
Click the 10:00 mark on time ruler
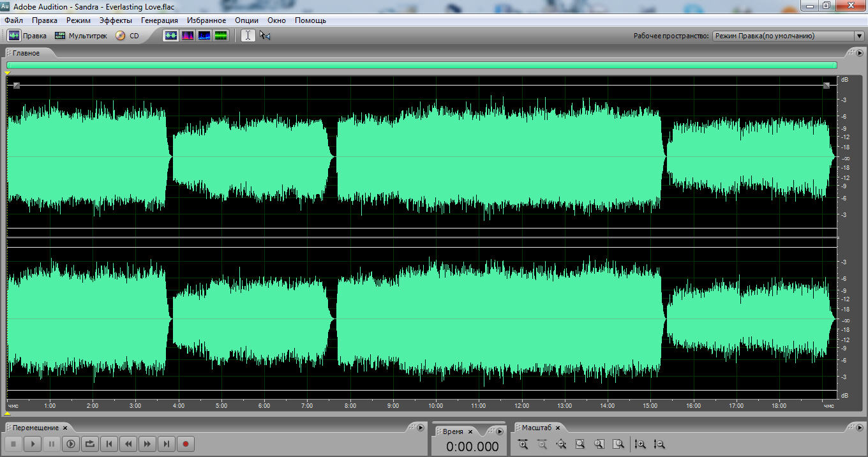(436, 406)
